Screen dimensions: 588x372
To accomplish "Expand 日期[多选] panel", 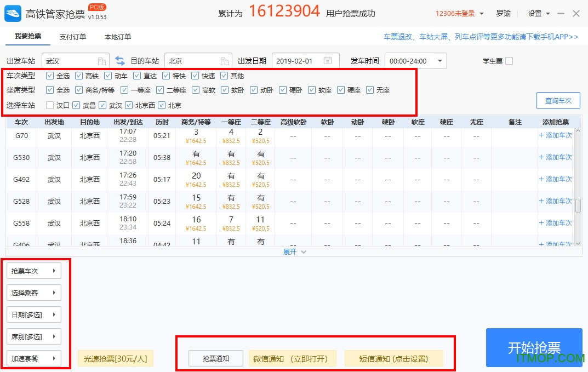I will [x=34, y=314].
